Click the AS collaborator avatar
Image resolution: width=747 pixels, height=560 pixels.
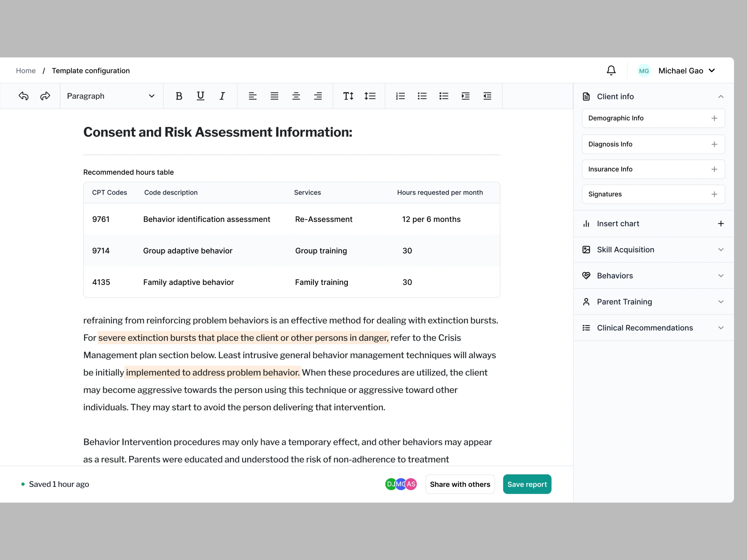[x=411, y=484]
